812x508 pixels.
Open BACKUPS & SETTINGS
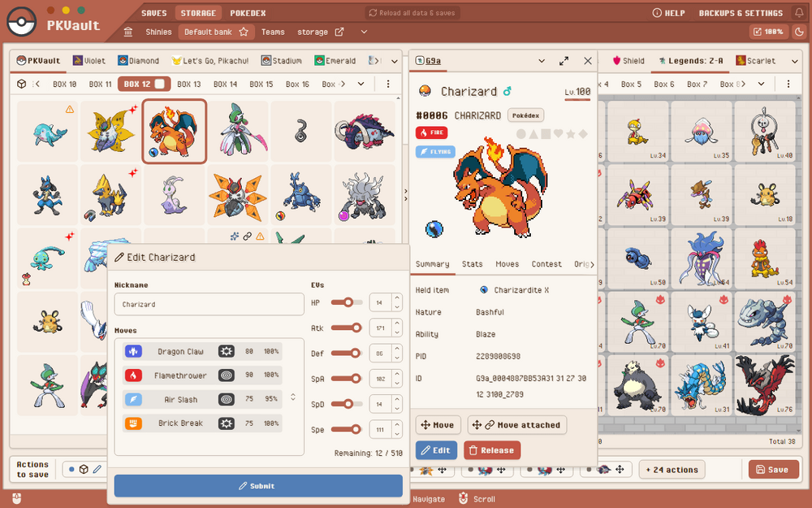[x=741, y=13]
